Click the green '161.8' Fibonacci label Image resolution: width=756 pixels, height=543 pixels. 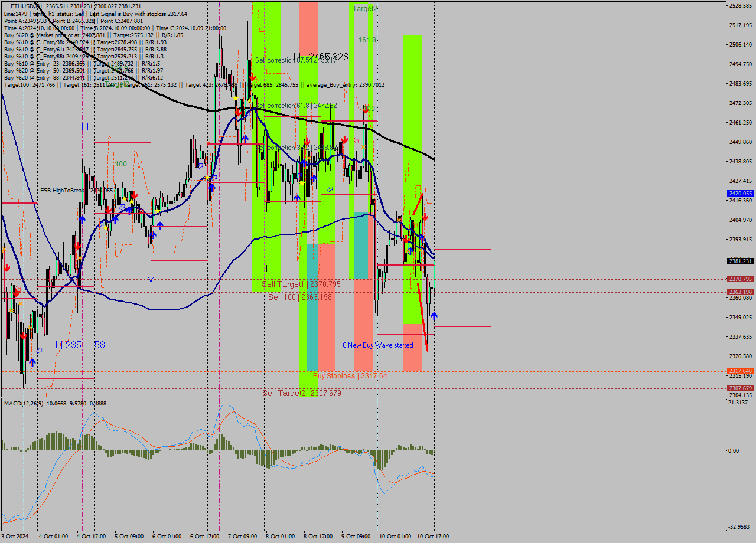tap(367, 40)
